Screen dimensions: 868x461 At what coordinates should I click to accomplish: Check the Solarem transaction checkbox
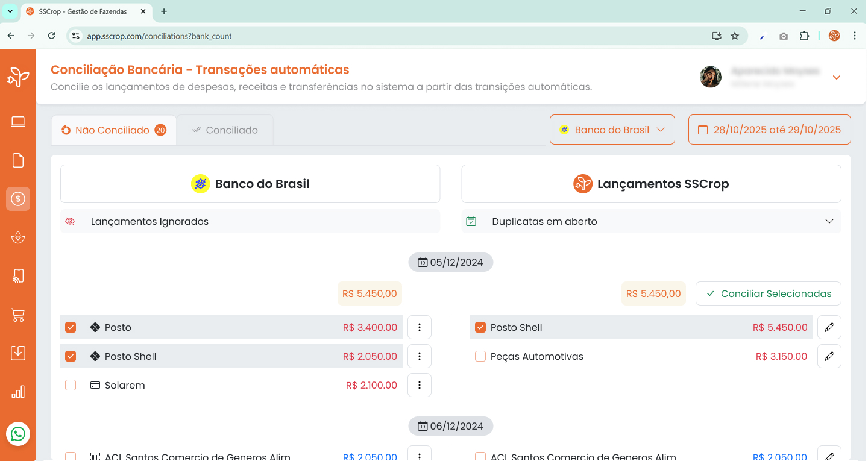pos(71,384)
